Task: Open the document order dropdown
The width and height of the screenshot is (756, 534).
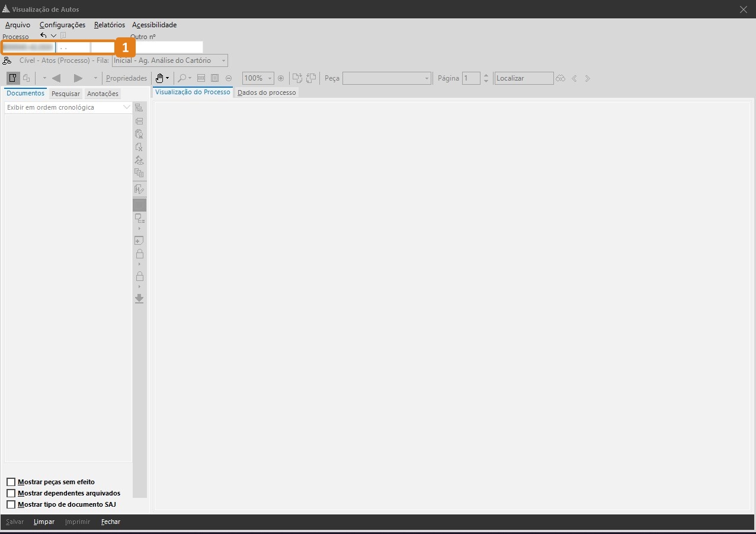Action: (x=126, y=107)
